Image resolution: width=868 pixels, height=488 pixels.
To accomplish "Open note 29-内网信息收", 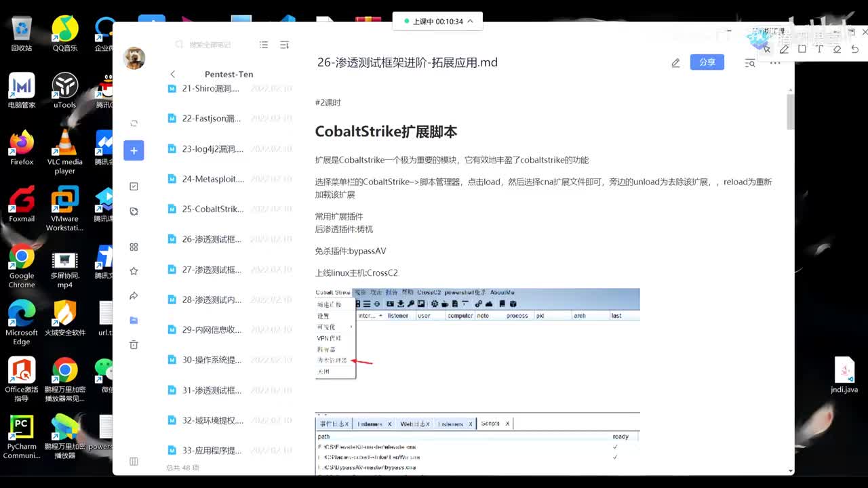I will [229, 329].
